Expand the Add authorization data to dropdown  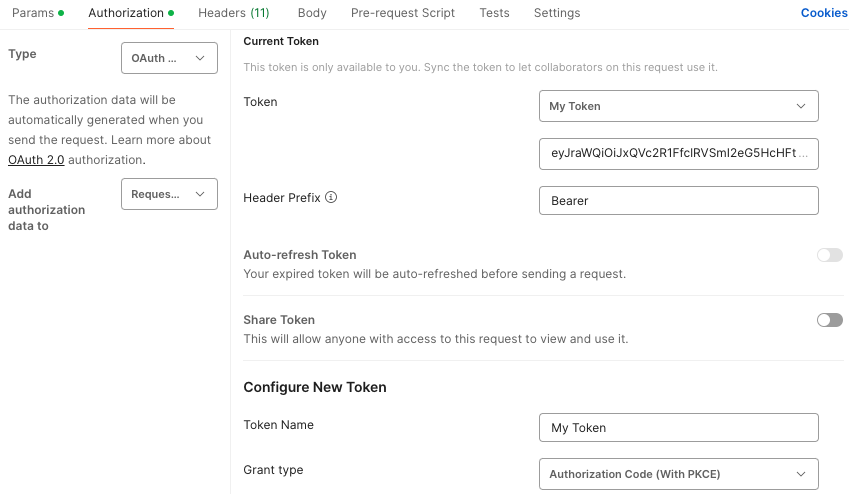click(169, 194)
